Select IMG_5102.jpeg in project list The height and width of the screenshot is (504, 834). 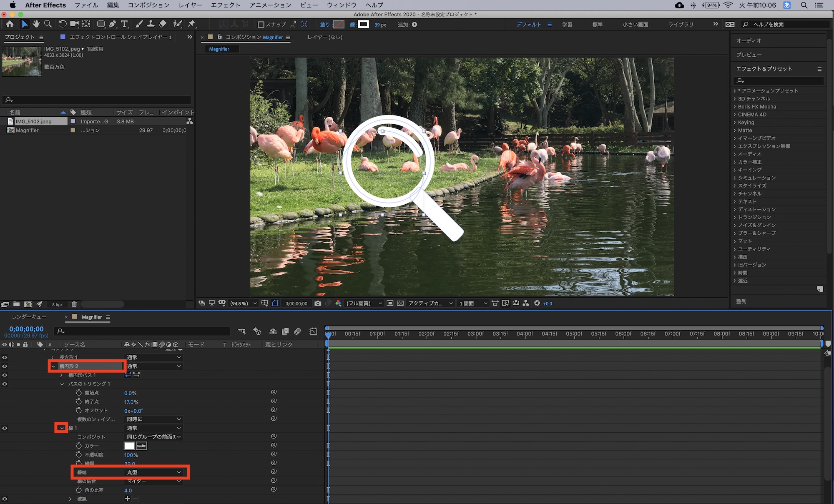coord(33,121)
